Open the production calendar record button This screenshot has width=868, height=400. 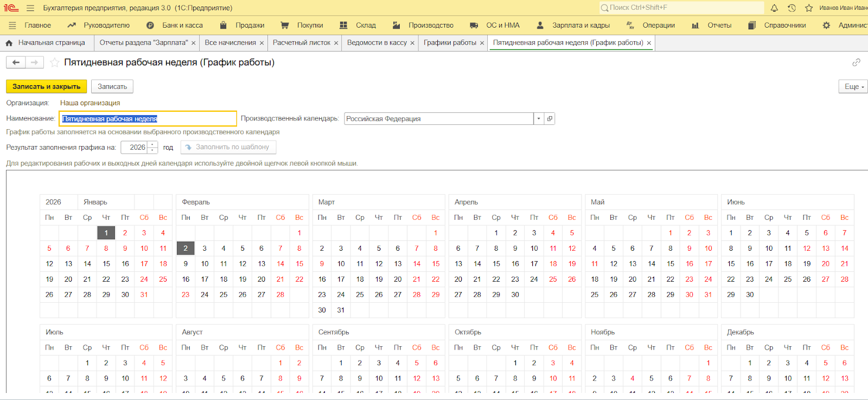[550, 119]
